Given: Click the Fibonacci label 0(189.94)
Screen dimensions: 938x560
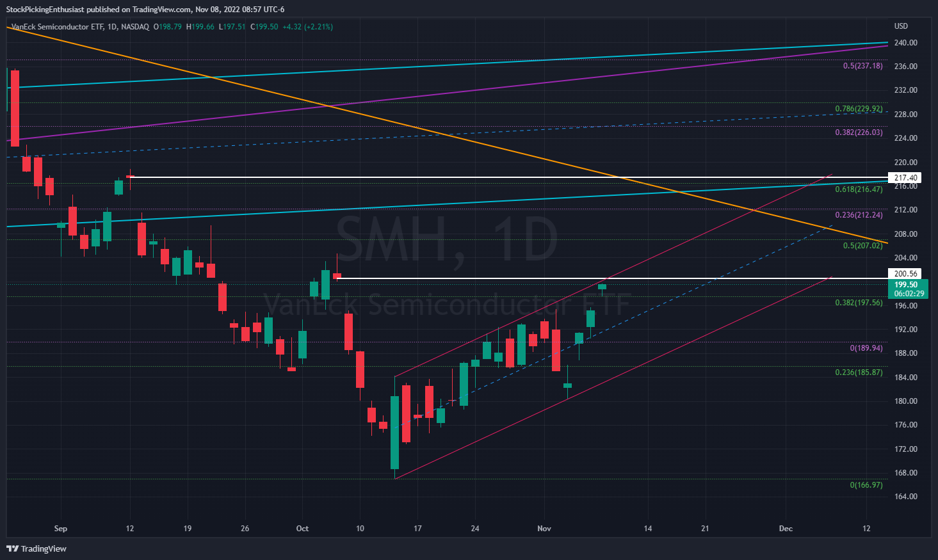Looking at the screenshot, I should coord(866,348).
